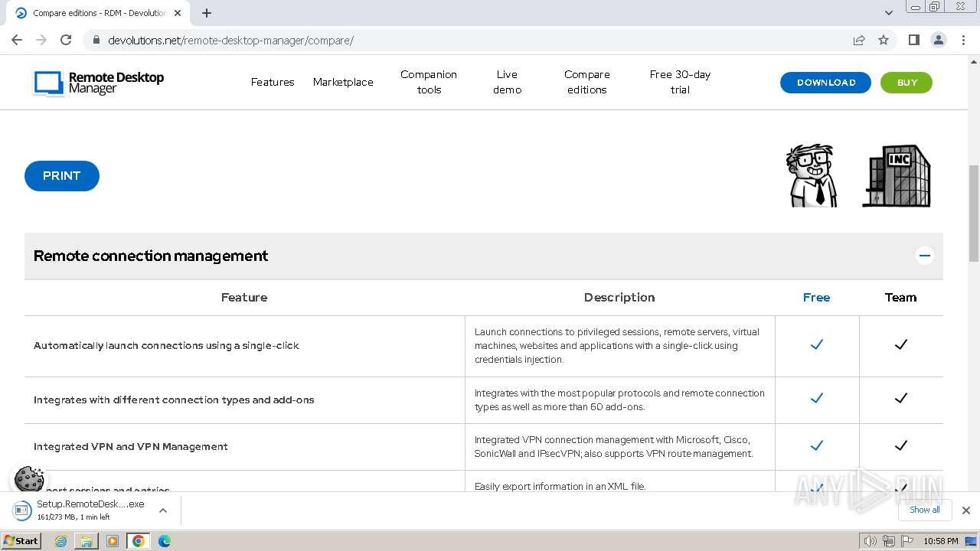Bookmark this page with the star icon
The image size is (980, 551).
click(x=884, y=41)
